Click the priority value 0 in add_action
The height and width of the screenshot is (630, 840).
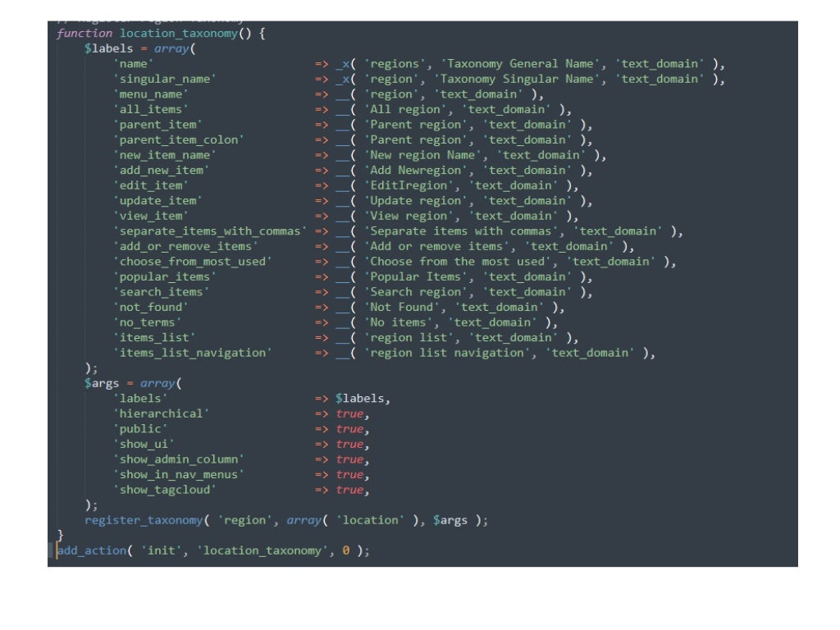pyautogui.click(x=346, y=550)
